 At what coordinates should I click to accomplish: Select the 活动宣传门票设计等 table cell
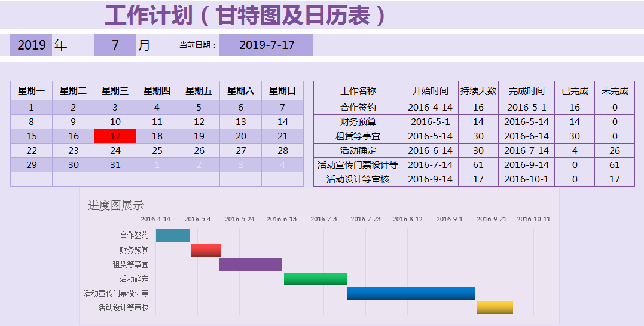pyautogui.click(x=358, y=165)
